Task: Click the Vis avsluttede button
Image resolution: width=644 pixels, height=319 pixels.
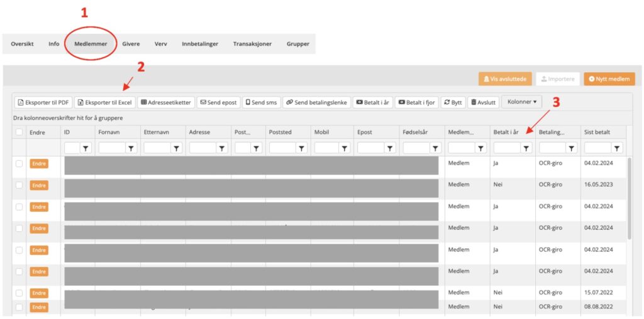Action: [505, 79]
